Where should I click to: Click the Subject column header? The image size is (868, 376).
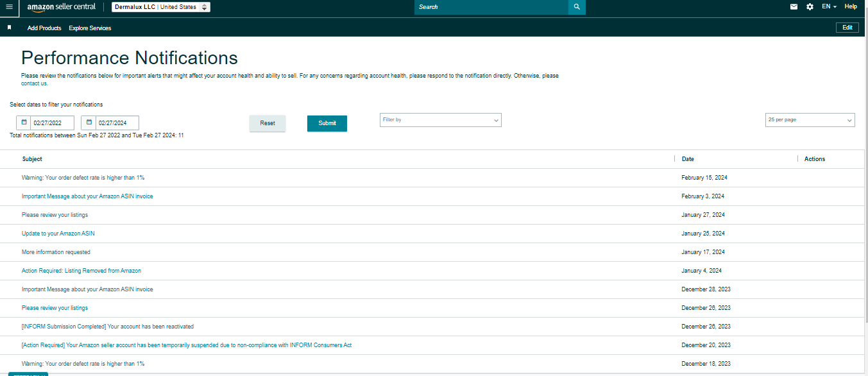pos(32,159)
